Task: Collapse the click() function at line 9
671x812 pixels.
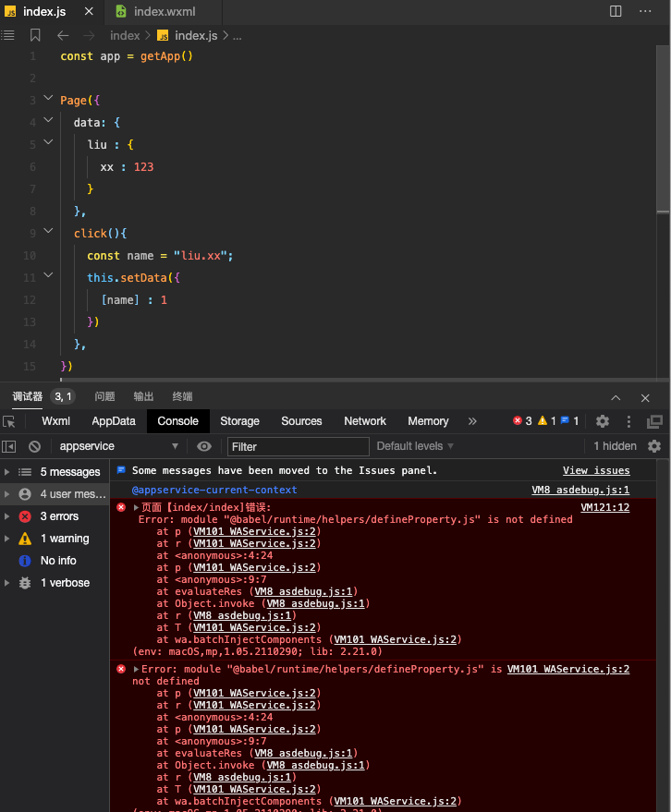Action: pyautogui.click(x=48, y=230)
